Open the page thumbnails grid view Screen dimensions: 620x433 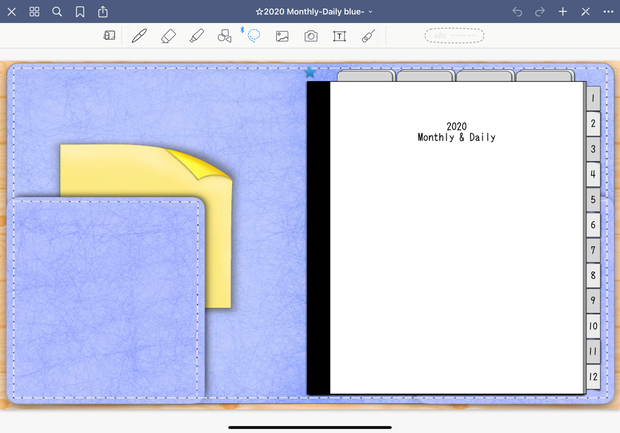(x=34, y=11)
